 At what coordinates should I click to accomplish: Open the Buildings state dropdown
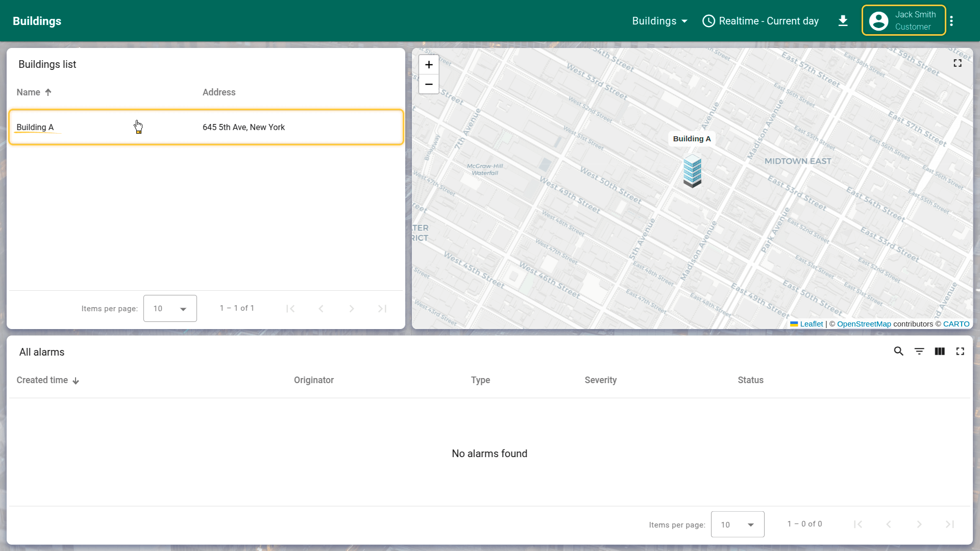tap(660, 21)
